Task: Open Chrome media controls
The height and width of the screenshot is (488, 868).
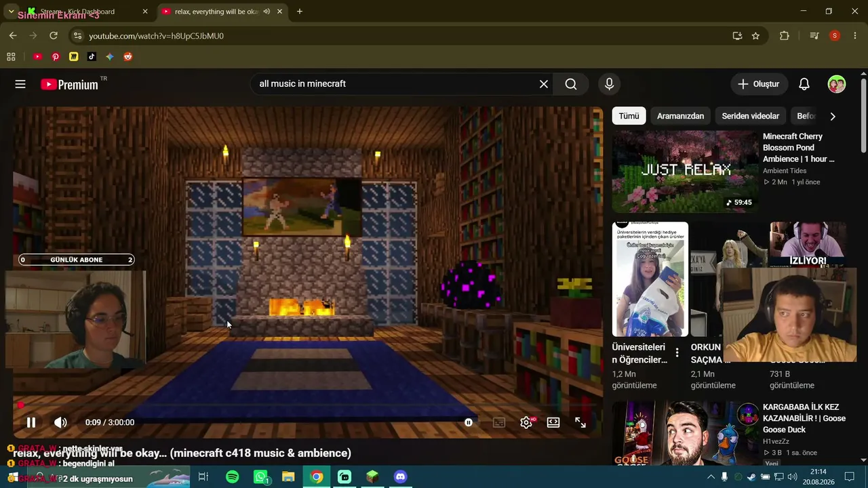Action: [814, 36]
